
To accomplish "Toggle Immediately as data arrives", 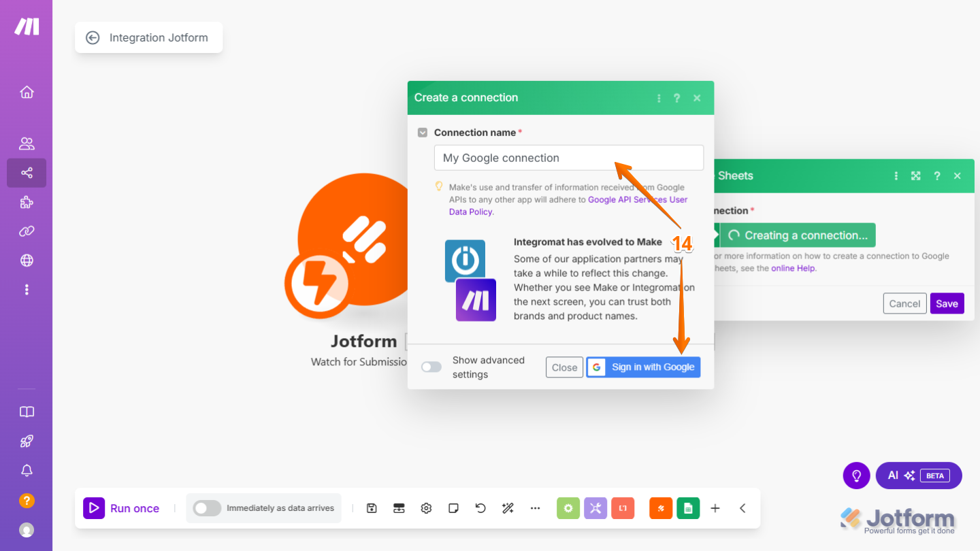I will [x=207, y=508].
